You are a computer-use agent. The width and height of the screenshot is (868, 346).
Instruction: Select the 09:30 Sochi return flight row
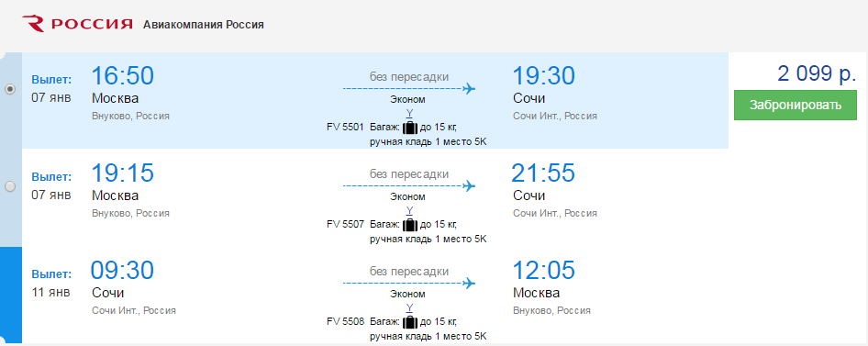[374, 295]
